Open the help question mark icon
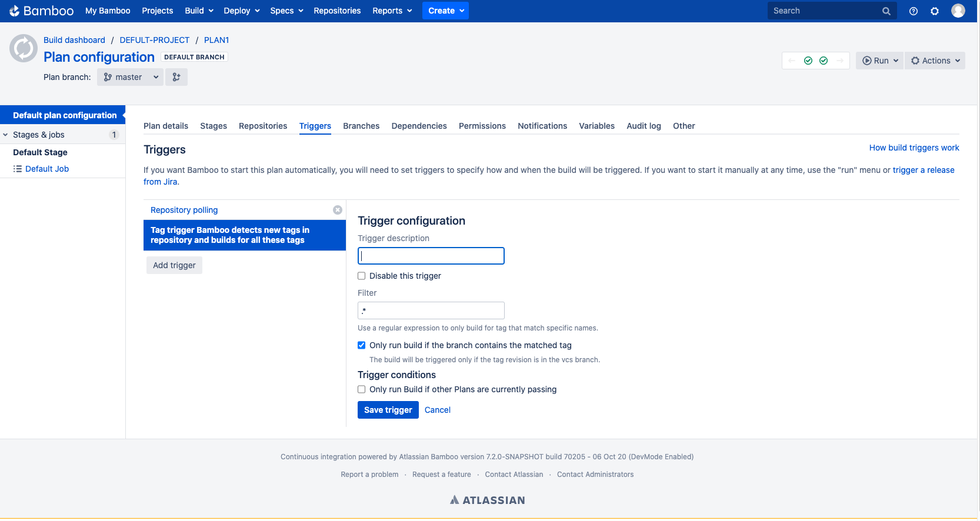The width and height of the screenshot is (980, 521). tap(914, 11)
